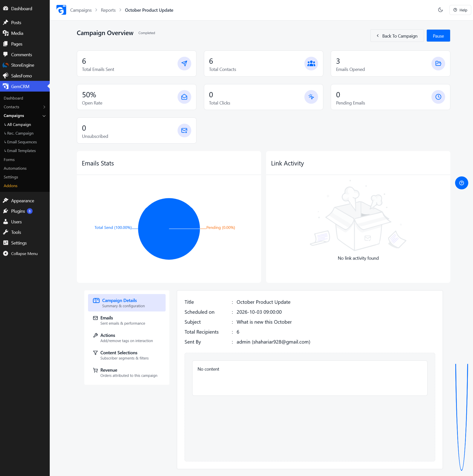Click the Pending Emails clock icon
The width and height of the screenshot is (473, 476).
coord(438,97)
